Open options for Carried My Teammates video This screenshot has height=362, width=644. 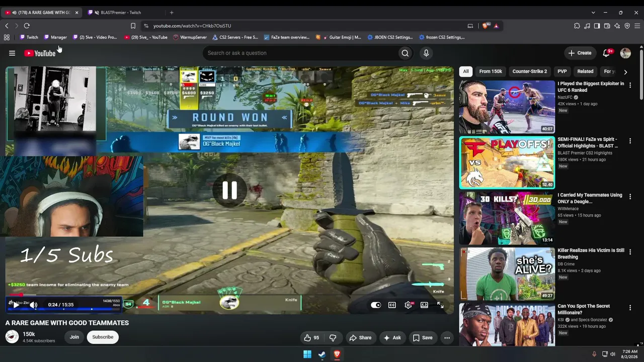pyautogui.click(x=630, y=197)
